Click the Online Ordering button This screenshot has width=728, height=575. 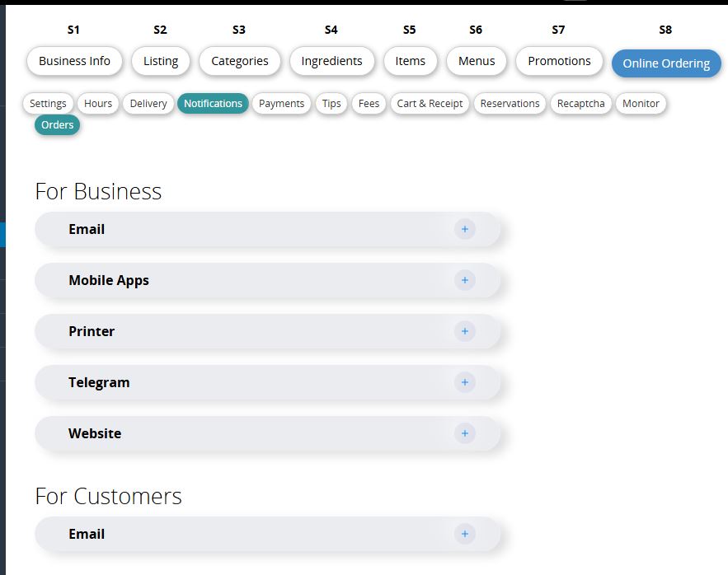666,63
